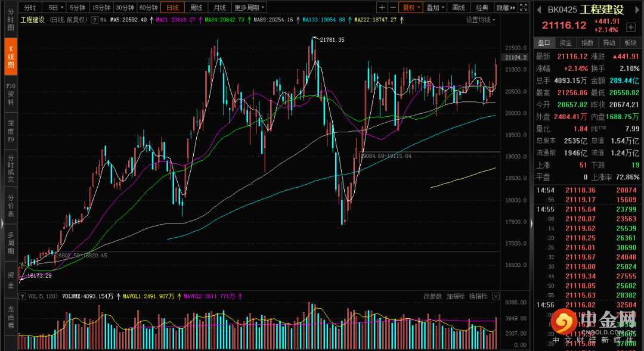Screen dimensions: 644x351
Task: Switch to 30分钟 period
Action: point(125,7)
